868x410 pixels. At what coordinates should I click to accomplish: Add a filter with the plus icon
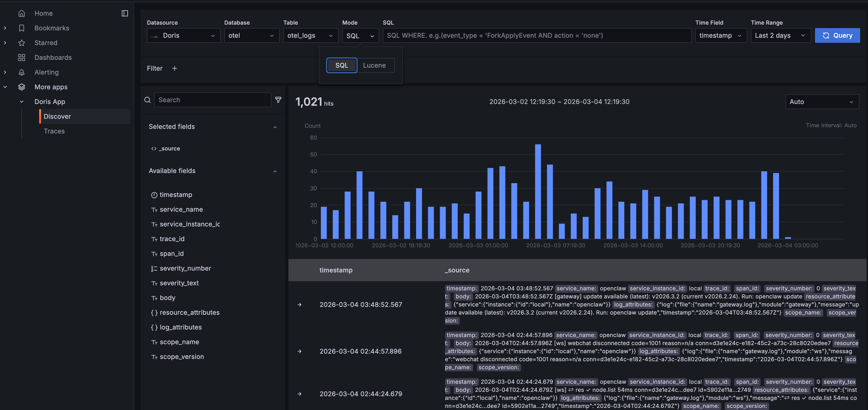pos(175,68)
